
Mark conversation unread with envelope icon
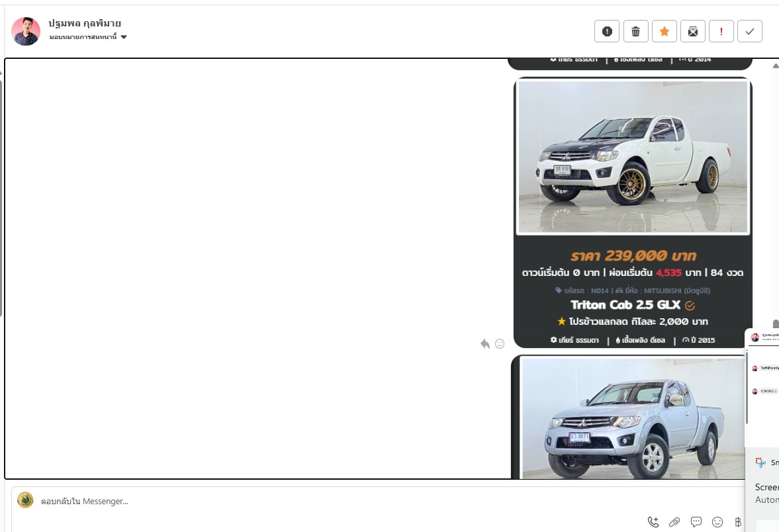(692, 31)
